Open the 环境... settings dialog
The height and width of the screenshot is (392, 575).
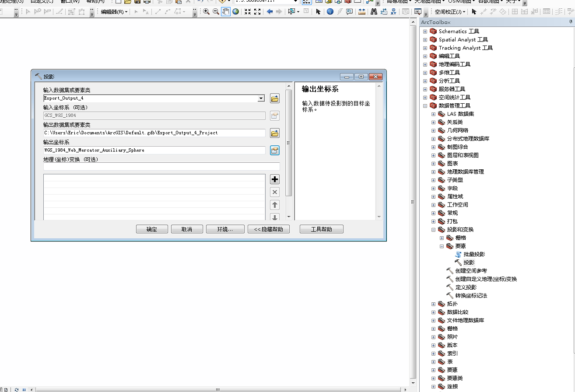tap(225, 228)
